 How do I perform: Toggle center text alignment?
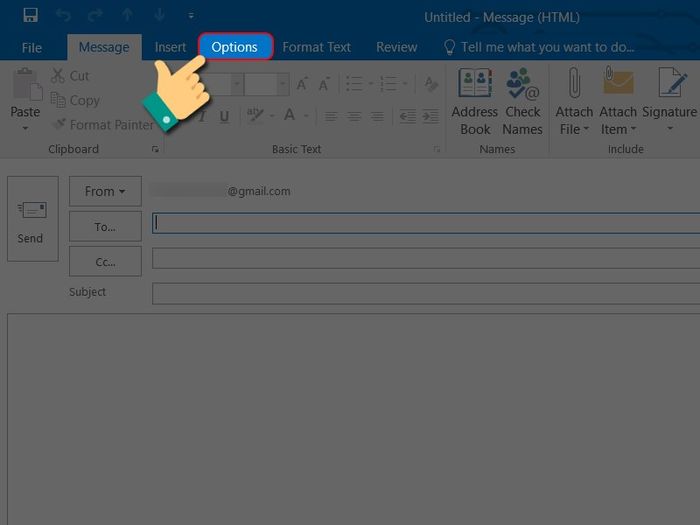point(354,117)
